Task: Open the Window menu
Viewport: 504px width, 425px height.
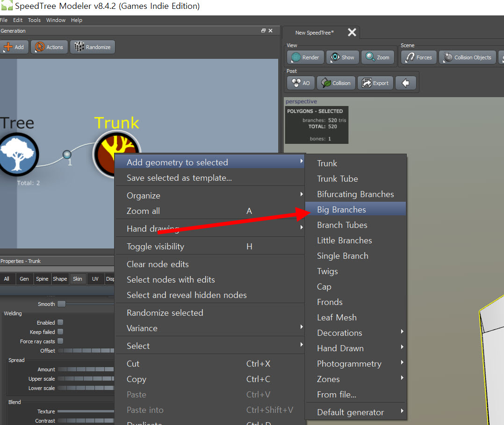Action: [56, 20]
